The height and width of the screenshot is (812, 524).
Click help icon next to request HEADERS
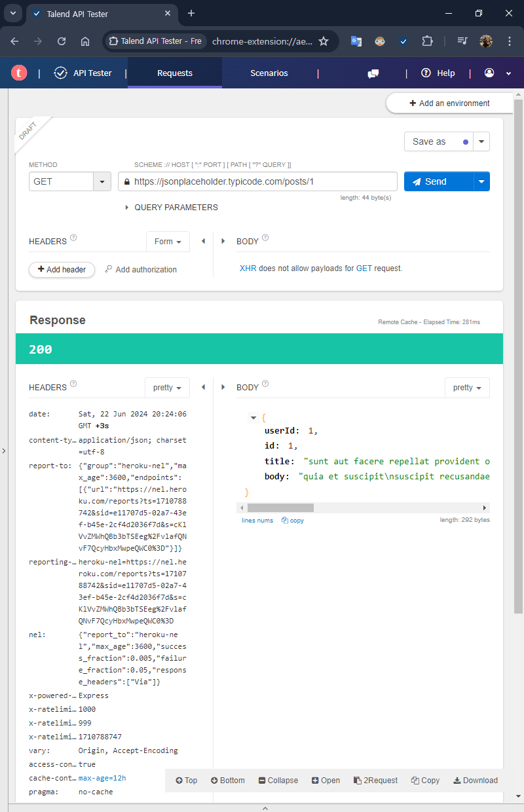pyautogui.click(x=73, y=238)
